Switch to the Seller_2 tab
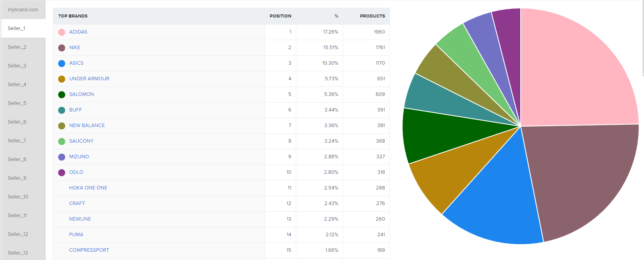The image size is (644, 260). pos(17,47)
